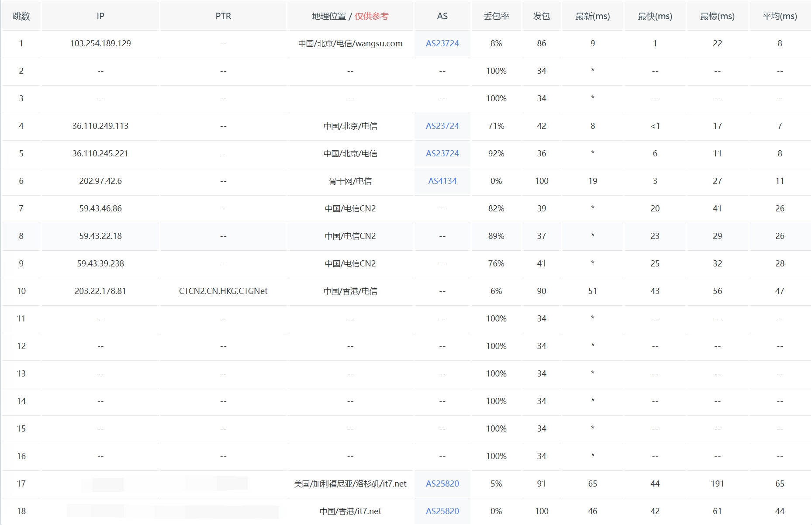Click the 76% packet loss value

coord(496,263)
